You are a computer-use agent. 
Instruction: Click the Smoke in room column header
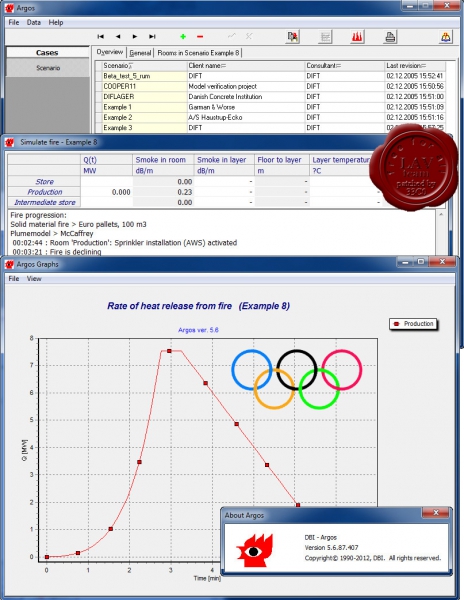163,160
